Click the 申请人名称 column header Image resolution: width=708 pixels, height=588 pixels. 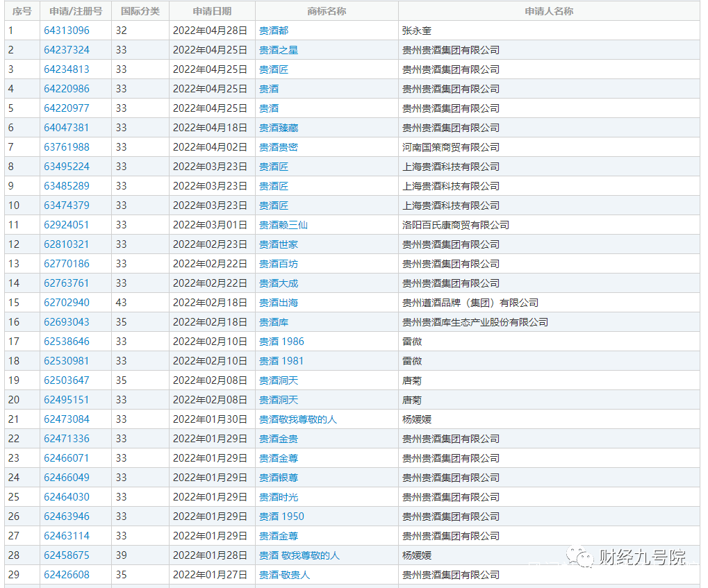(x=549, y=11)
